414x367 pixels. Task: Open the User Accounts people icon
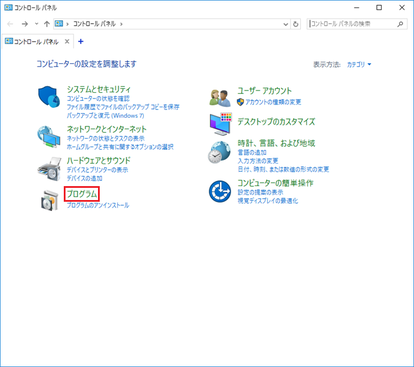[x=220, y=98]
